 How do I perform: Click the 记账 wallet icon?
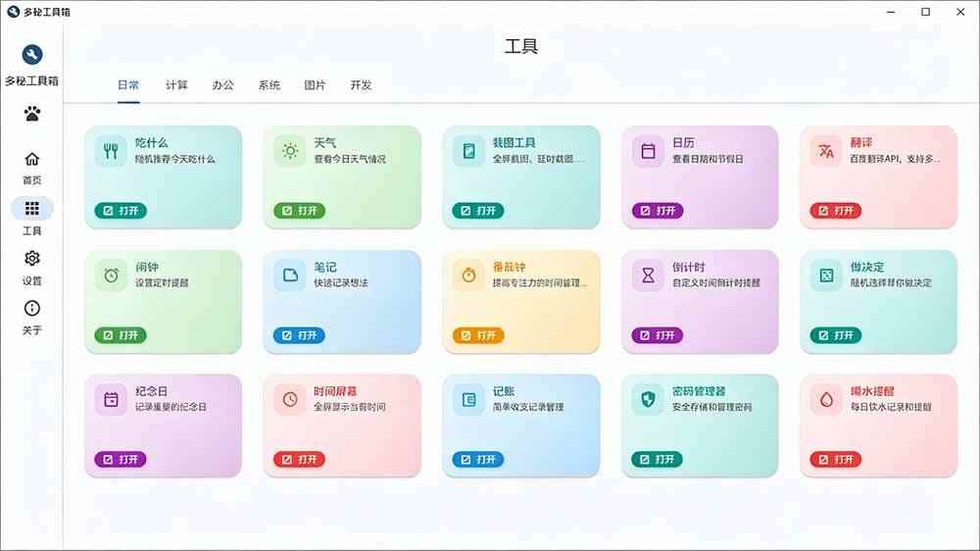[468, 400]
